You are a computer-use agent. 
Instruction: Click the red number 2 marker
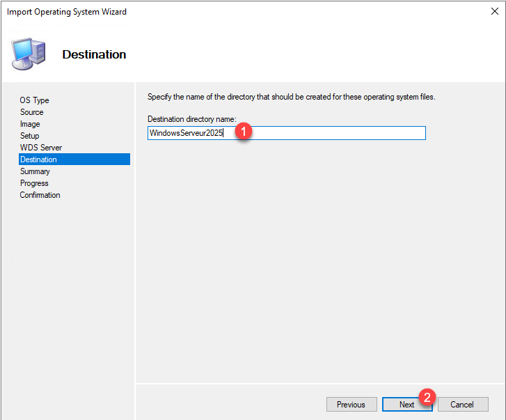(429, 397)
